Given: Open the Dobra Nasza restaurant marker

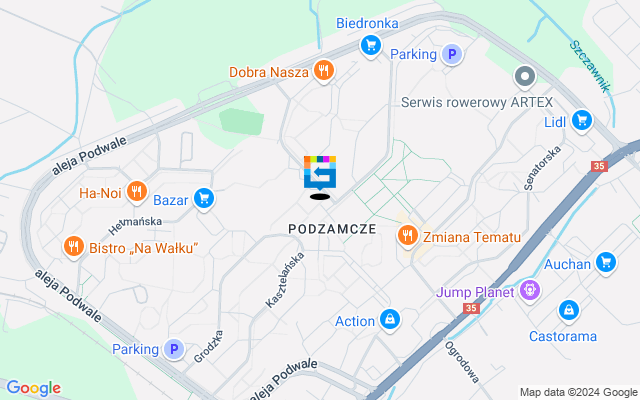Looking at the screenshot, I should 324,71.
